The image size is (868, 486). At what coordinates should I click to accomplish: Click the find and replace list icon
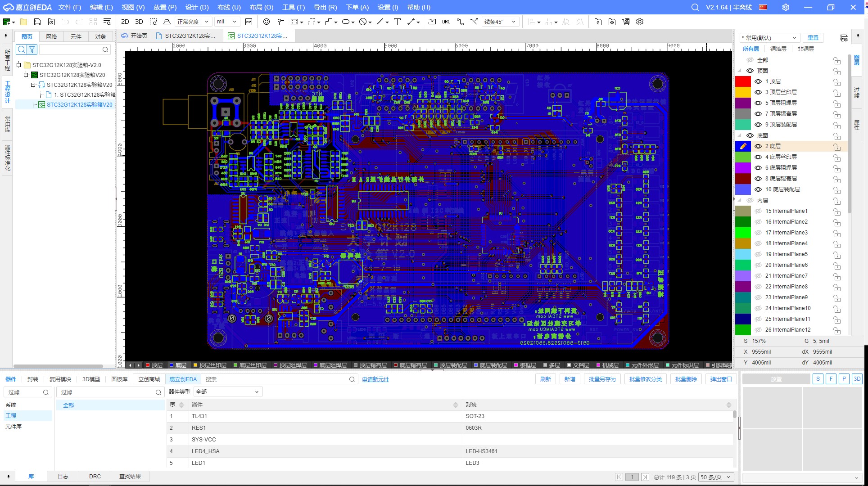(x=107, y=22)
